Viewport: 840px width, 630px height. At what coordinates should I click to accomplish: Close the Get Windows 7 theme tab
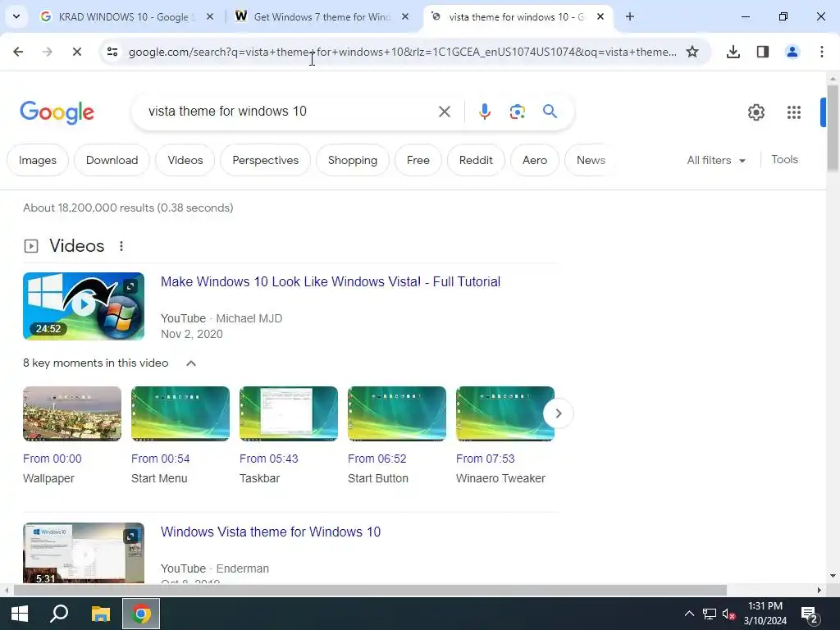point(405,16)
